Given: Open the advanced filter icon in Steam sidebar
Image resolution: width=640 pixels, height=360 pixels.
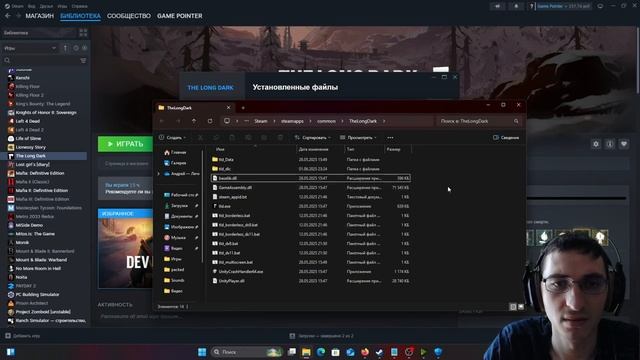Looking at the screenshot, I should pyautogui.click(x=83, y=60).
